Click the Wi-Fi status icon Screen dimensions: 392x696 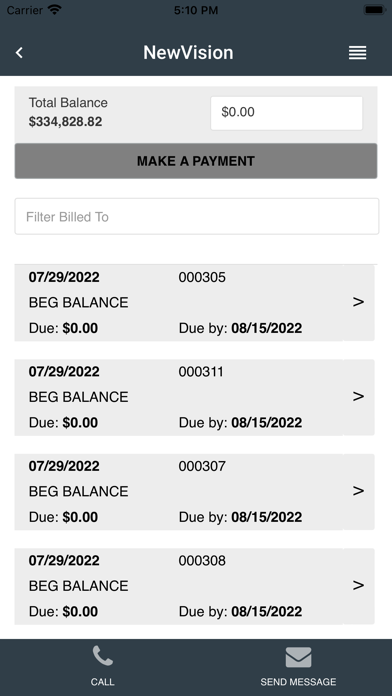tap(55, 10)
